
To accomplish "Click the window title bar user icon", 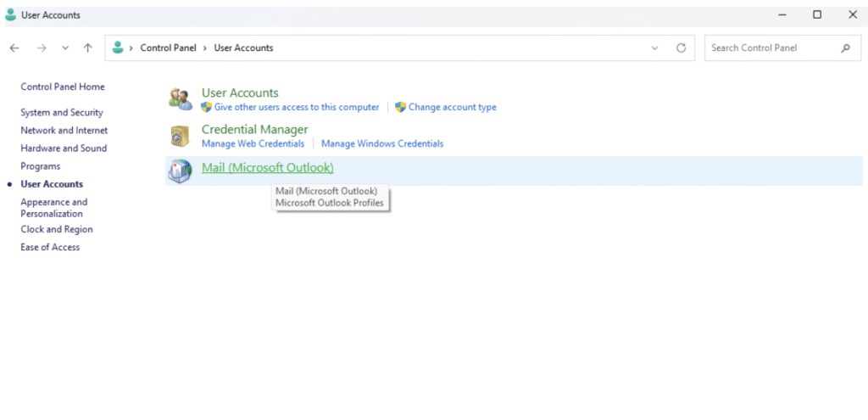I will click(x=10, y=15).
